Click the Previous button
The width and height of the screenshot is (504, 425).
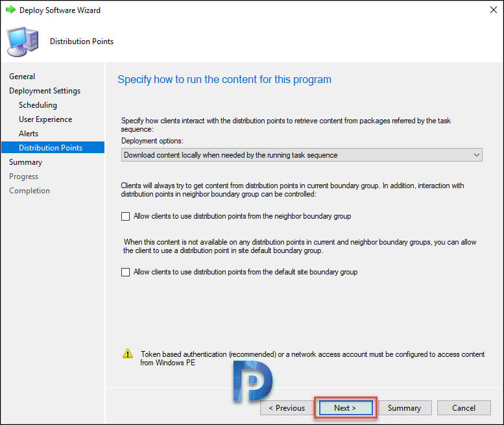(287, 408)
